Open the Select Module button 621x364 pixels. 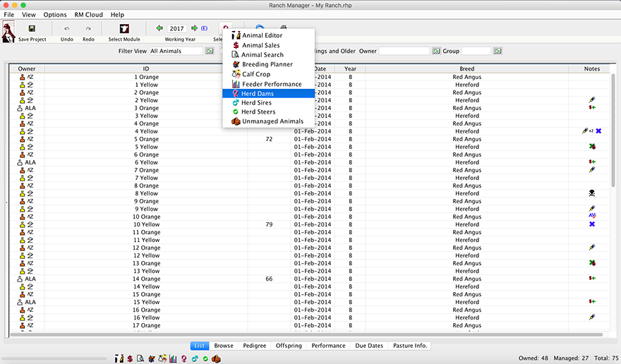[123, 29]
